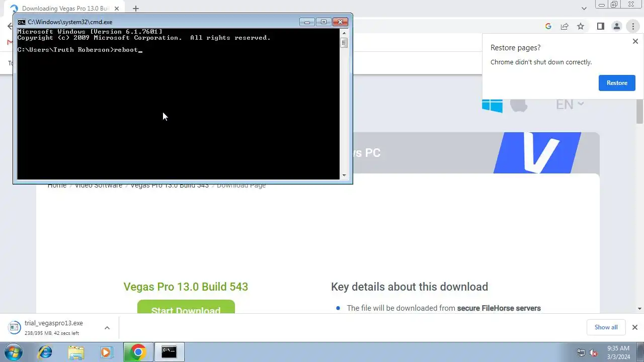Open Windows Explorer folder icon in taskbar
The height and width of the screenshot is (362, 644).
[x=76, y=352]
